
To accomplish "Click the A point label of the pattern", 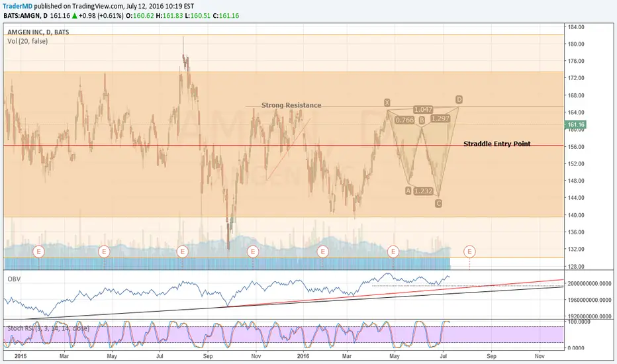I will [408, 191].
